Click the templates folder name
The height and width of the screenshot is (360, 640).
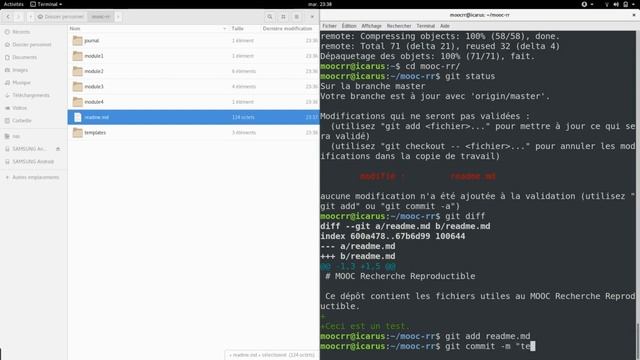point(95,133)
